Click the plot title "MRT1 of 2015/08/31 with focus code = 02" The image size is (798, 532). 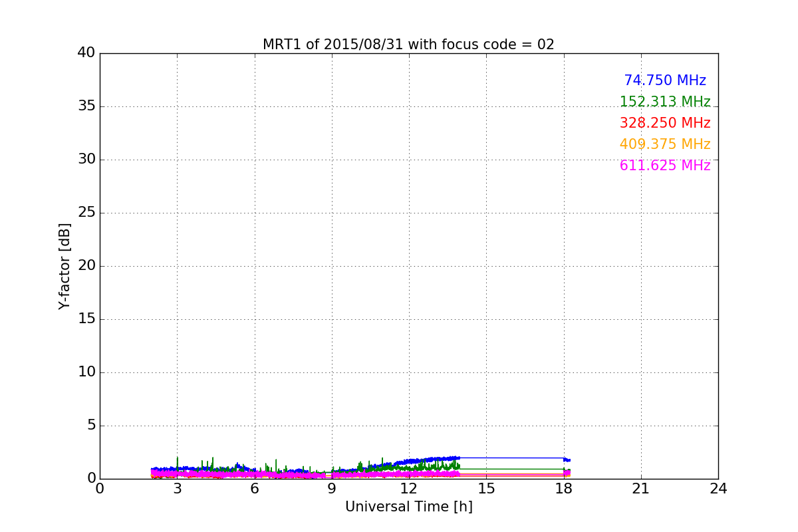[x=408, y=45]
